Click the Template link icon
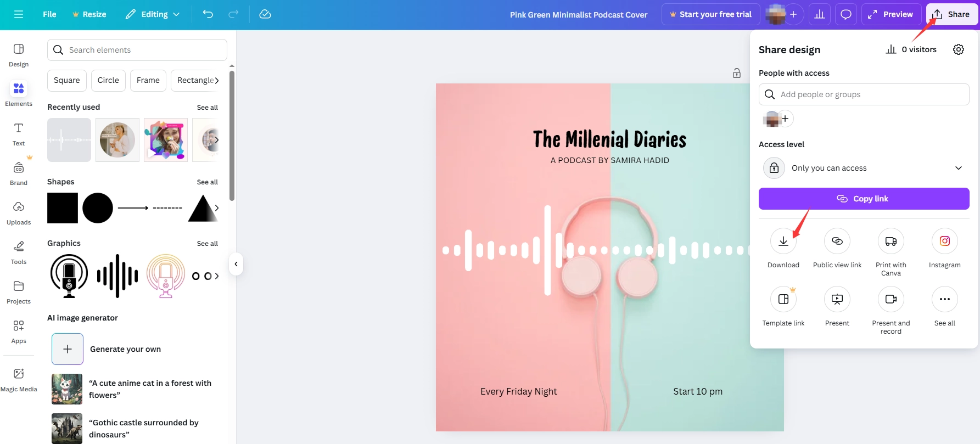Image resolution: width=980 pixels, height=444 pixels. [783, 299]
